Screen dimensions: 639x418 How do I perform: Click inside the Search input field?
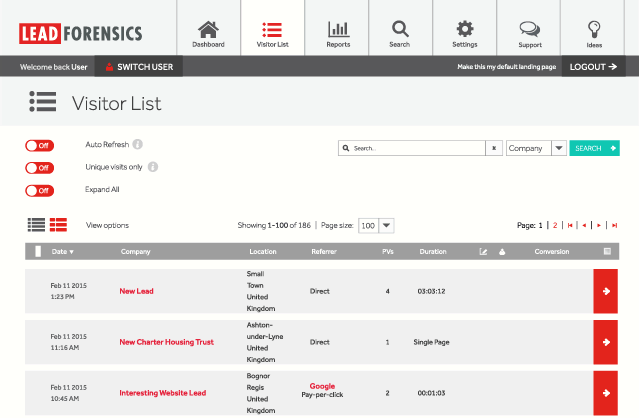click(x=415, y=148)
